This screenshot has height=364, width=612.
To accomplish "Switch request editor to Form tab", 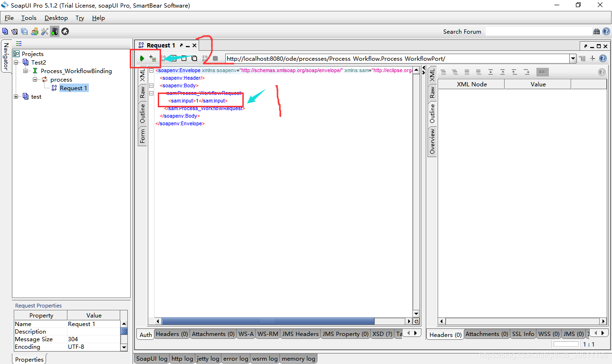I will coord(142,137).
